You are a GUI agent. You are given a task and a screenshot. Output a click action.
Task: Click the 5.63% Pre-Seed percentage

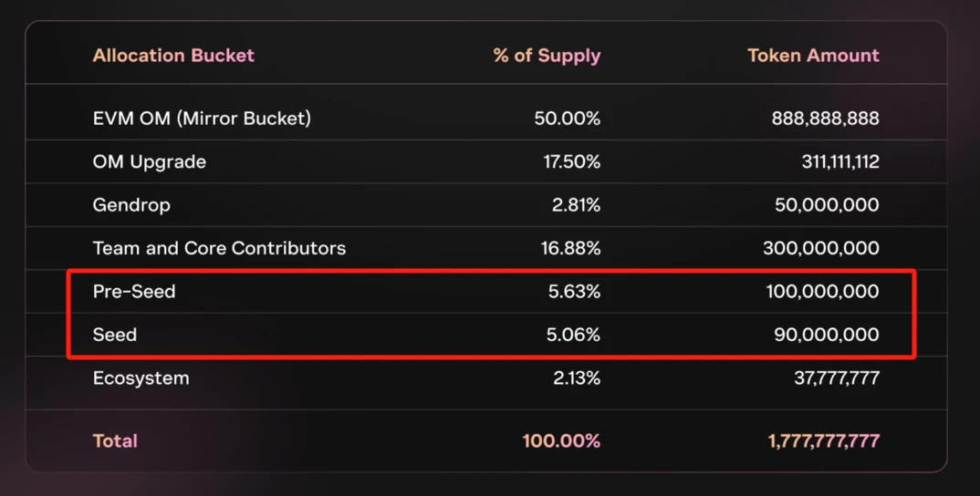pyautogui.click(x=573, y=292)
